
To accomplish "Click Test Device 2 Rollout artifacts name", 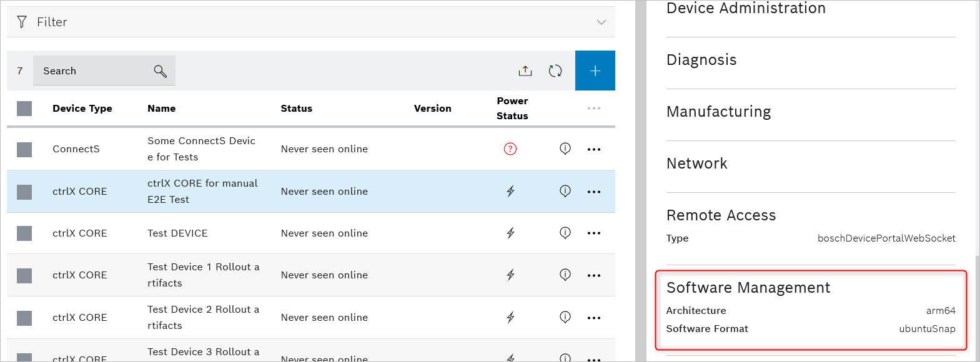I will click(x=204, y=318).
